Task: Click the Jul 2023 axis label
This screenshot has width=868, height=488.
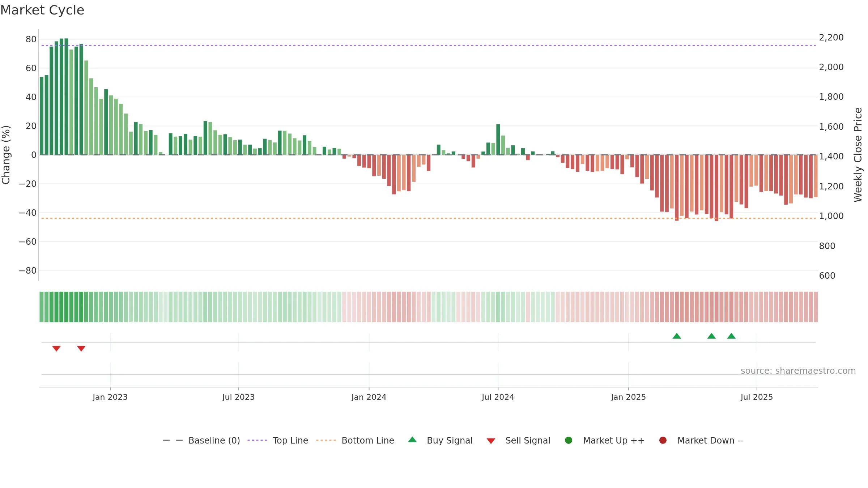Action: click(x=238, y=397)
